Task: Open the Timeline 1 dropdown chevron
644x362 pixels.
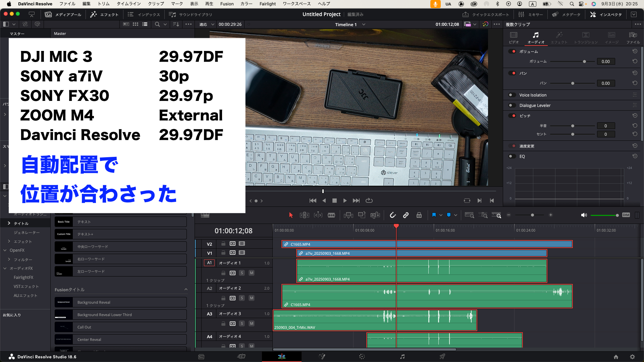Action: pyautogui.click(x=364, y=24)
